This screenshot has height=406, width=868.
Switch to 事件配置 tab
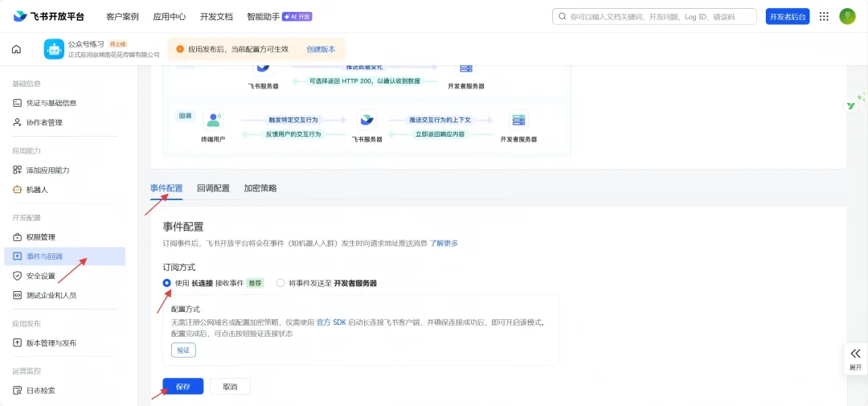coord(166,188)
